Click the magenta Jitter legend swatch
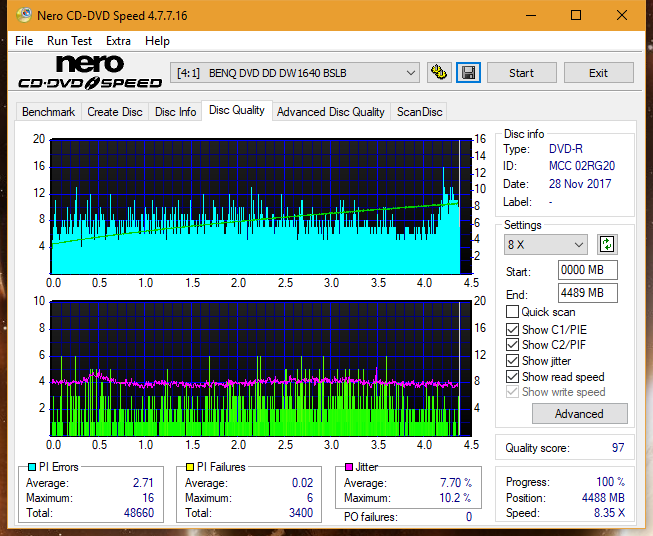The width and height of the screenshot is (653, 536). [x=349, y=467]
